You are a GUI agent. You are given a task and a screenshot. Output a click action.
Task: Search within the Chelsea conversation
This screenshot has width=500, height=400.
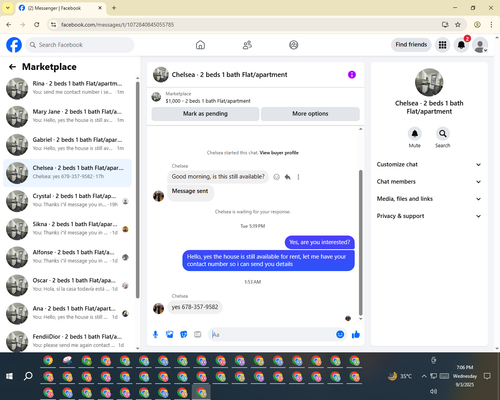click(x=443, y=134)
